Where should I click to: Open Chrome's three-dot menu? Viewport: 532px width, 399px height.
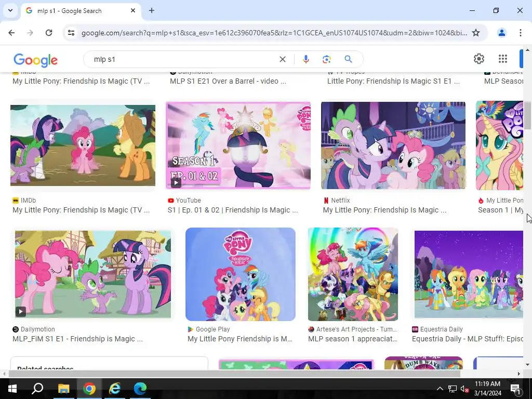(520, 33)
